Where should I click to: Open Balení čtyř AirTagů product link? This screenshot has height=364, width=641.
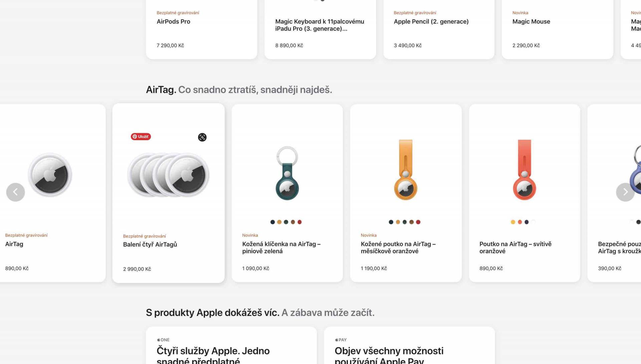point(150,245)
